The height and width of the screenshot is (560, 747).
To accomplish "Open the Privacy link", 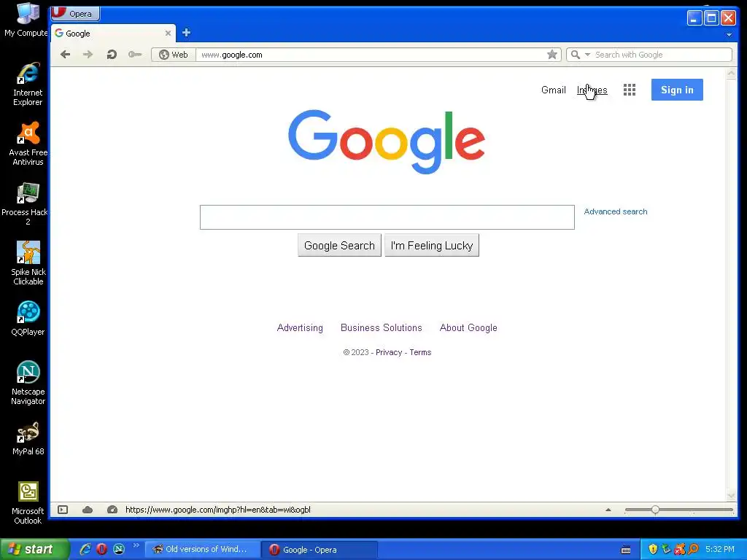I will pyautogui.click(x=389, y=352).
